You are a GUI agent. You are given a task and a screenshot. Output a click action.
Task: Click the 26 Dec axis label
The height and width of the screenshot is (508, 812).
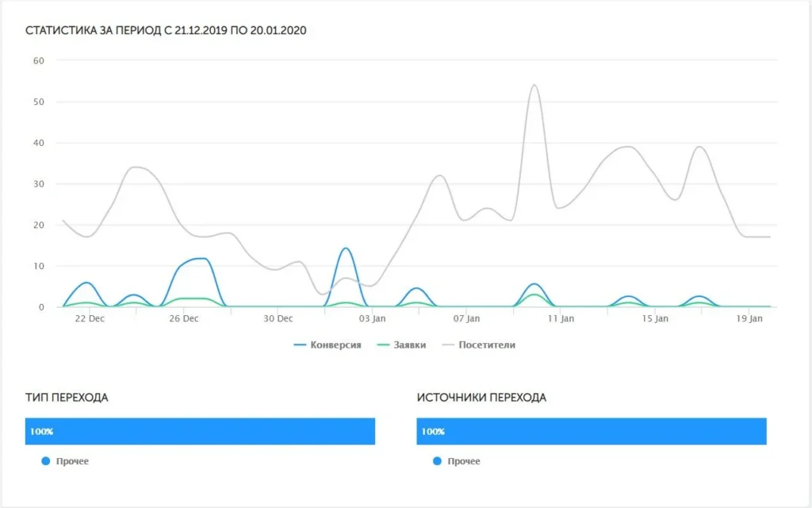click(x=184, y=318)
